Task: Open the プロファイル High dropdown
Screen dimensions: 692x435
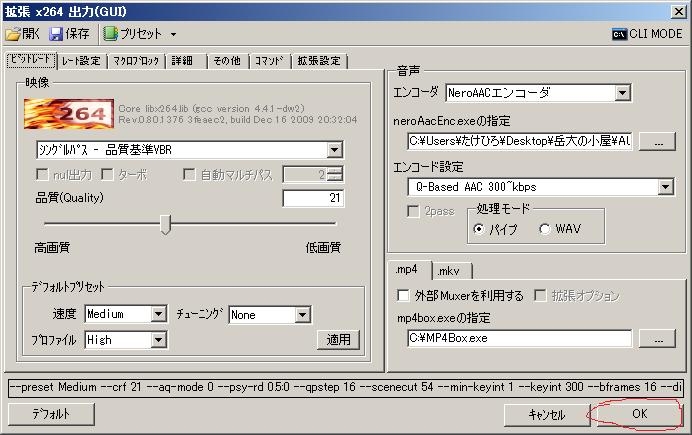Action: pos(158,340)
